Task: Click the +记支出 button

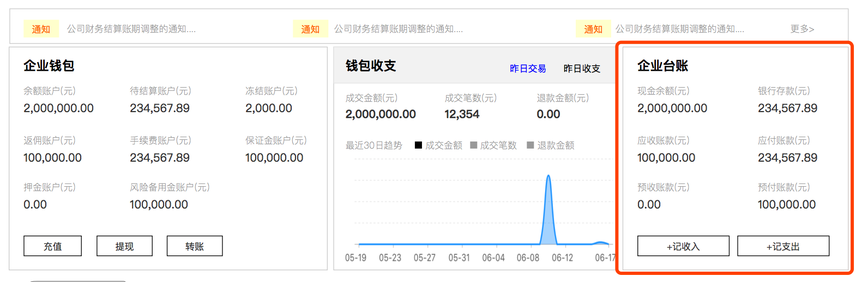Action: [783, 246]
